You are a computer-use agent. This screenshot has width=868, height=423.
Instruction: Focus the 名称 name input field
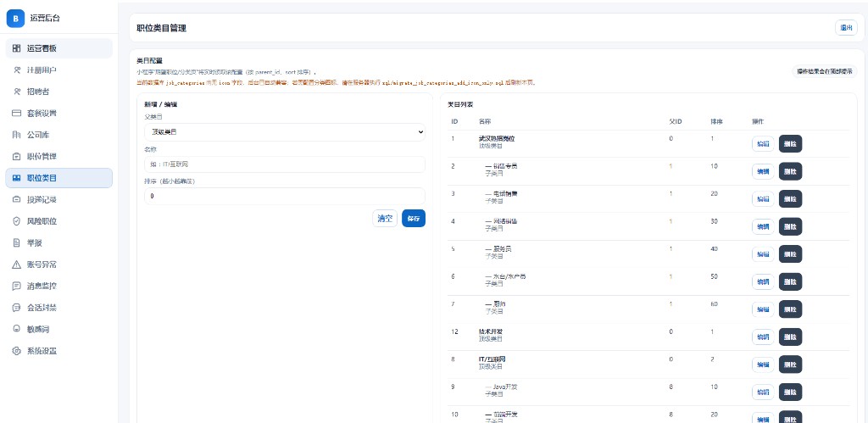click(285, 164)
